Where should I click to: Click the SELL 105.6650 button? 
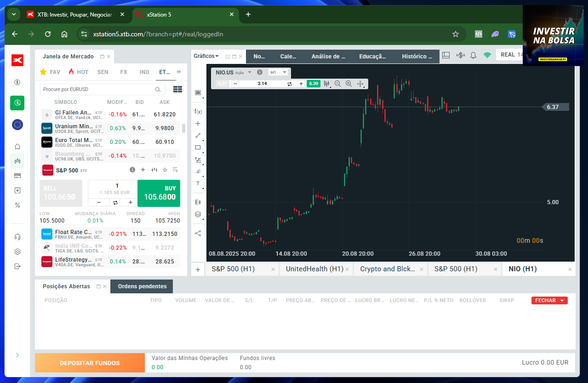pyautogui.click(x=61, y=193)
